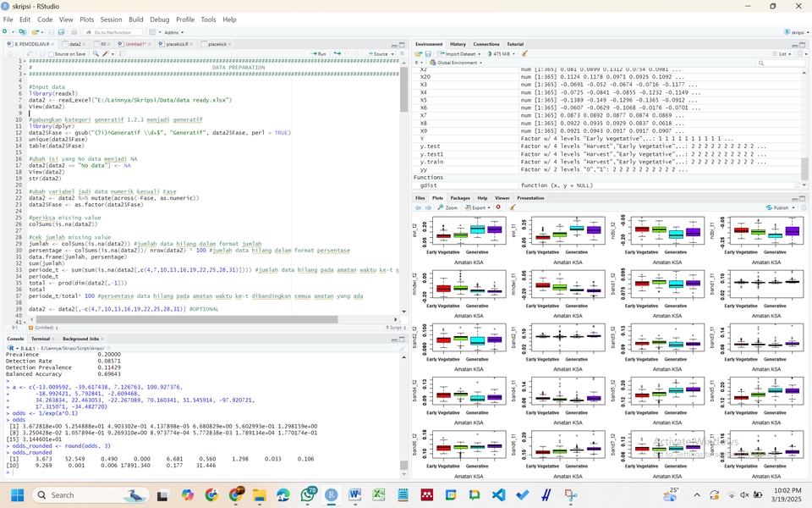Open the new file type dropdown arrow
This screenshot has width=812, height=508.
pos(12,32)
